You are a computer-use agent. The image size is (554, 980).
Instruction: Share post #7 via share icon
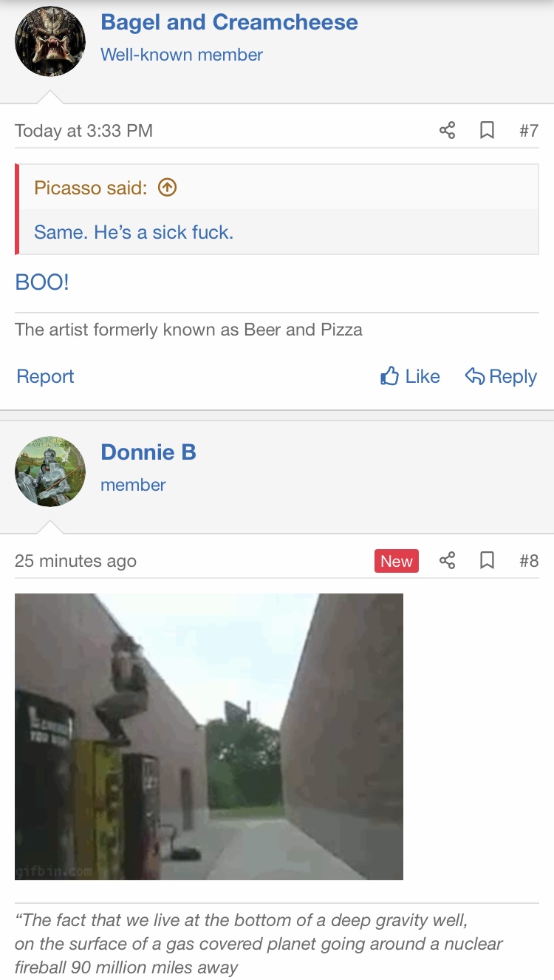[447, 131]
